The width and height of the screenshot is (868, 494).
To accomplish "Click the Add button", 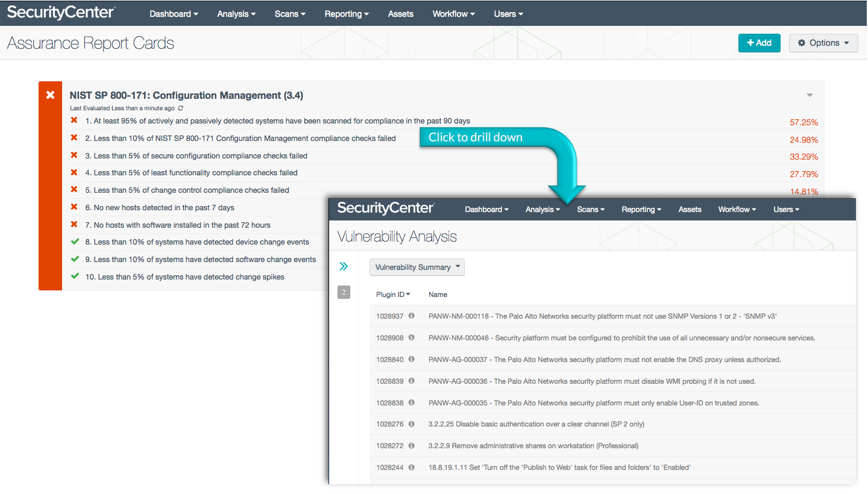I will pos(759,43).
